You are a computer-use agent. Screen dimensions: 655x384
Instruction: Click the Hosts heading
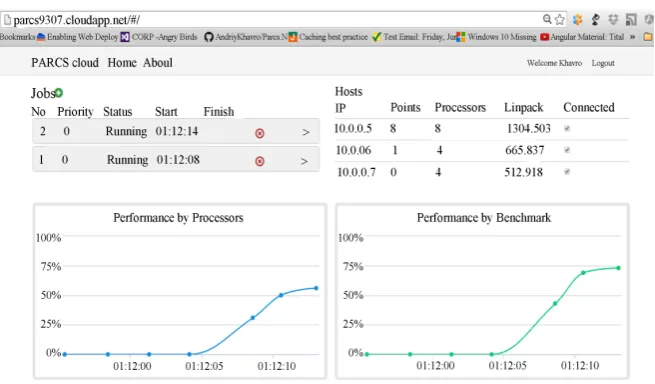[349, 92]
